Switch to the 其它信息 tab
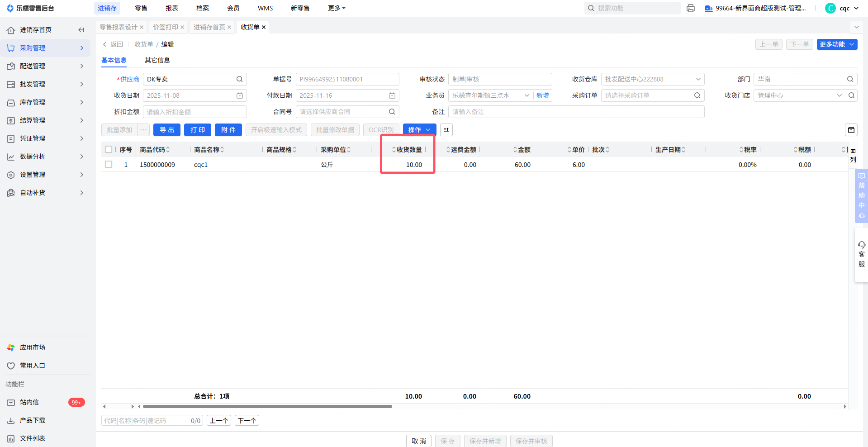Screen dimensions: 868x447 pyautogui.click(x=157, y=60)
